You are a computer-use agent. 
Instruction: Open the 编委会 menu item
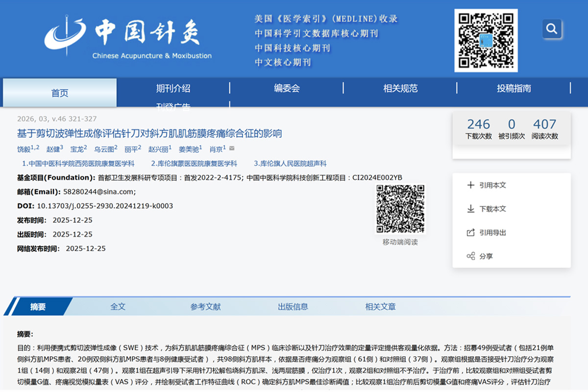click(x=287, y=88)
